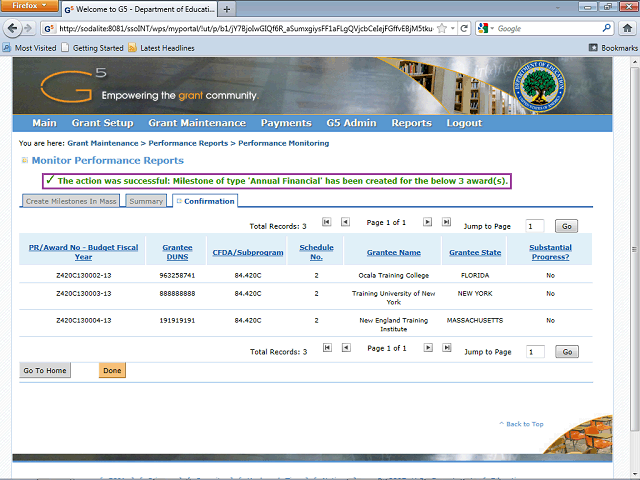This screenshot has height=480, width=640.
Task: Select the Create Milestones In Mass tab
Action: tap(71, 201)
